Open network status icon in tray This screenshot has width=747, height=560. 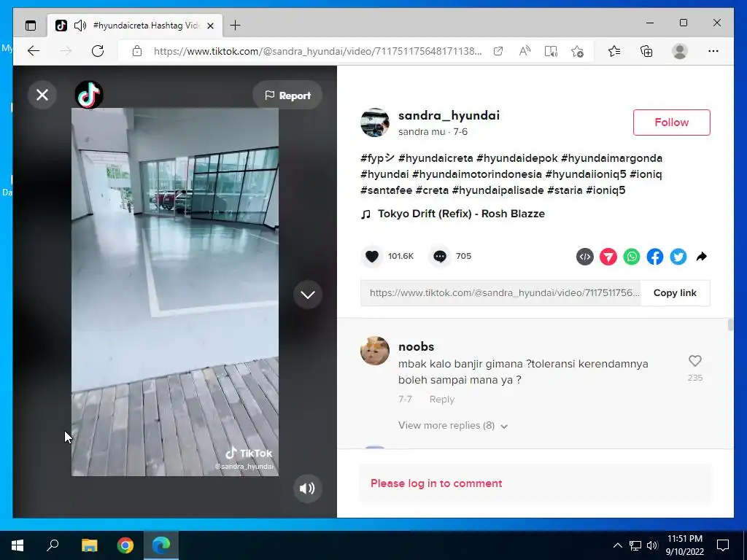[x=635, y=545]
